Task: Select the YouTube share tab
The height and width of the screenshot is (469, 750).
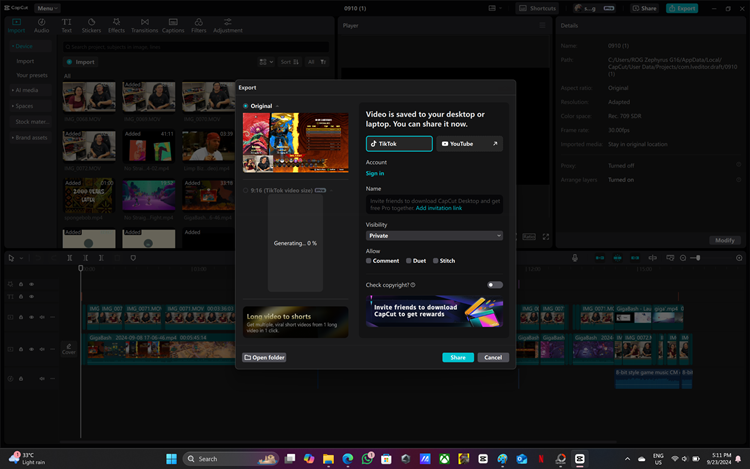Action: [469, 143]
